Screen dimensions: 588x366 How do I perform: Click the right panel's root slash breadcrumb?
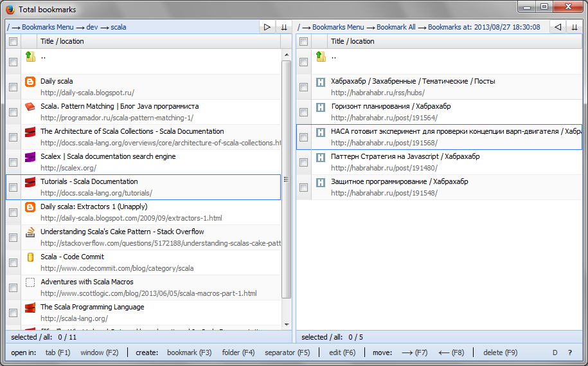pyautogui.click(x=299, y=27)
